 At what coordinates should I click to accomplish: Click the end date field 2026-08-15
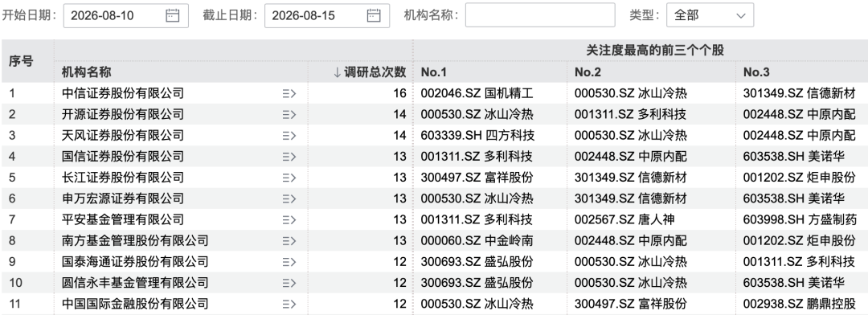point(326,15)
